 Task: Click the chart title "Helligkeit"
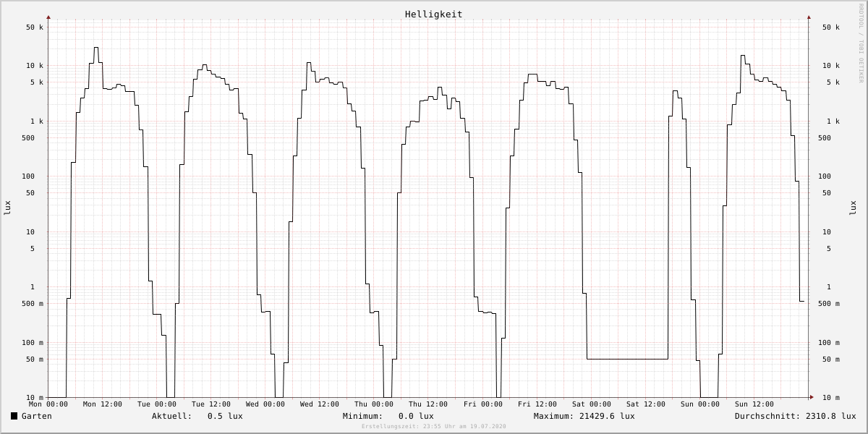(x=434, y=14)
